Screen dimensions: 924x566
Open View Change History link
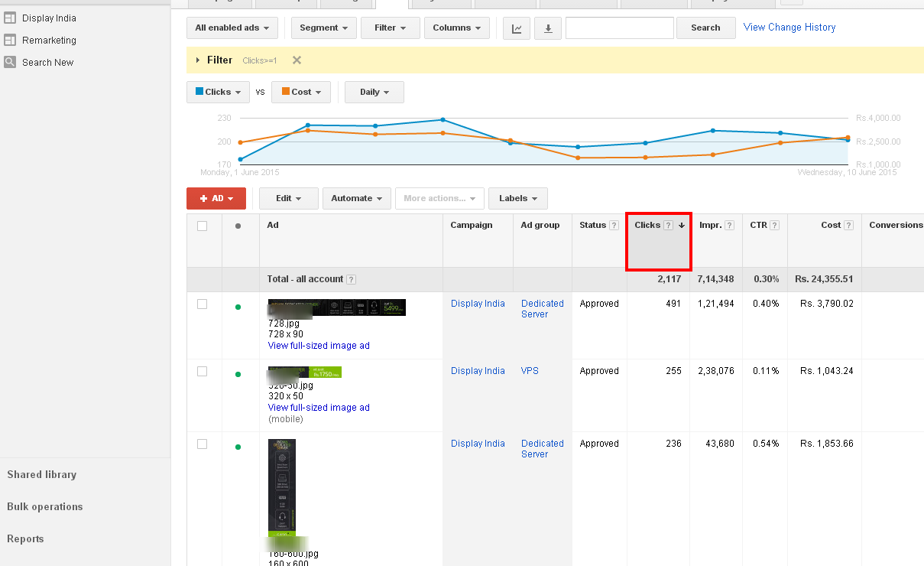[x=789, y=27]
